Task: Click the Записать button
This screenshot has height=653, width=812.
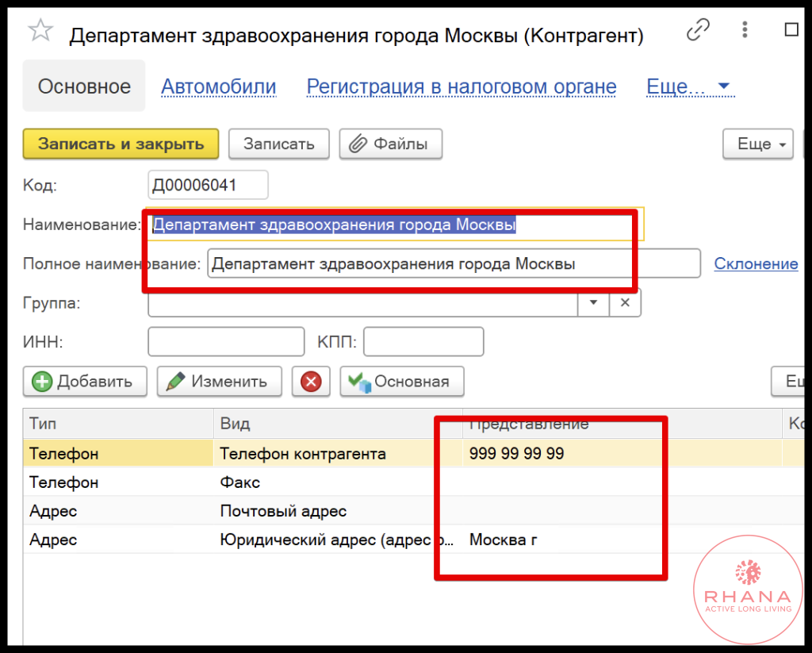Action: (278, 144)
